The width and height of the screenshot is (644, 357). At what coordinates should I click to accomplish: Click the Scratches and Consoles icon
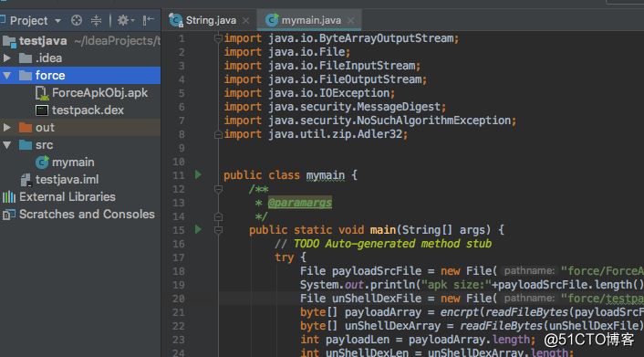pyautogui.click(x=9, y=215)
